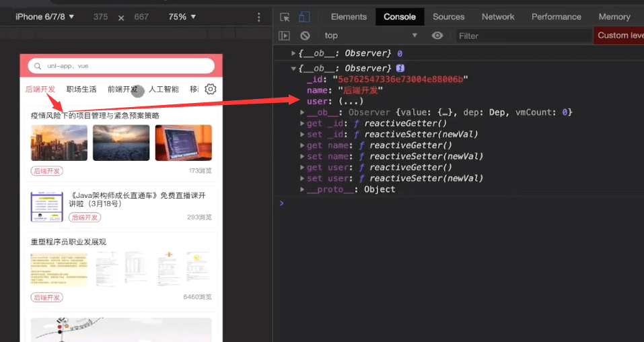
Task: Select the 后端开发 category tab
Action: pyautogui.click(x=40, y=89)
